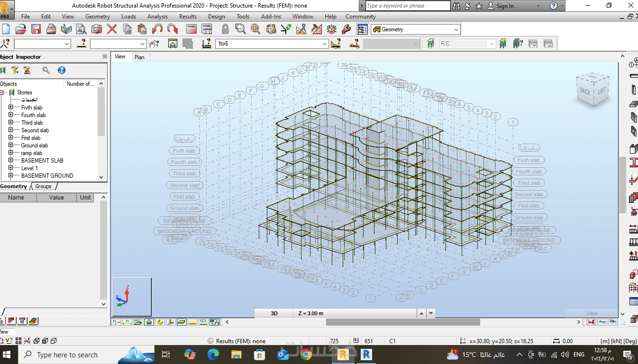Viewport: 638px width, 364px height.
Task: Toggle panel display icon in bottom toolbar
Action: [x=182, y=322]
